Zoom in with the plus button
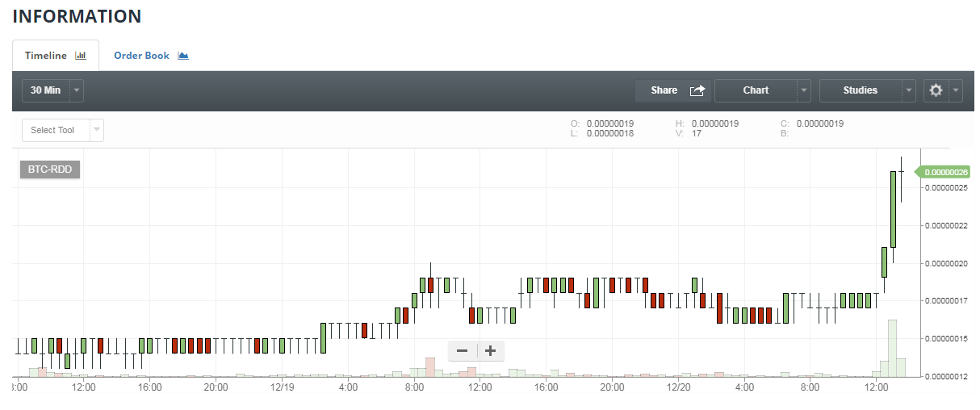Screen dimensions: 980x410 tap(490, 350)
